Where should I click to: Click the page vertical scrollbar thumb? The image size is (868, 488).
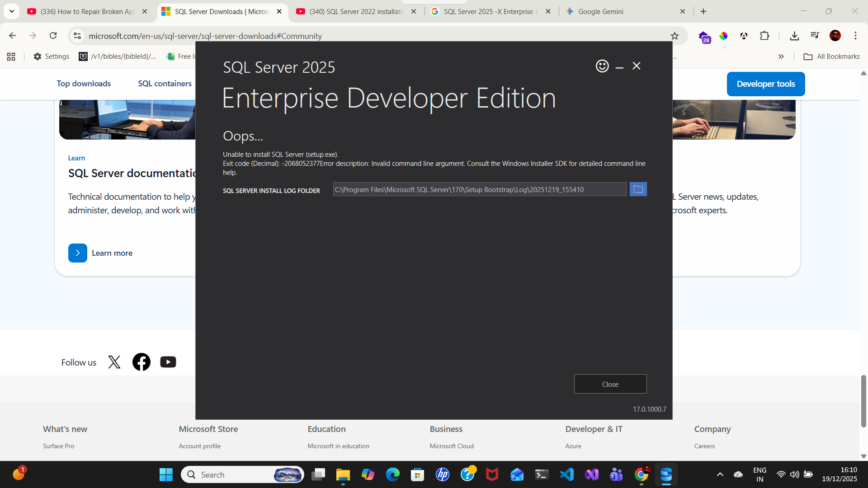[863, 401]
